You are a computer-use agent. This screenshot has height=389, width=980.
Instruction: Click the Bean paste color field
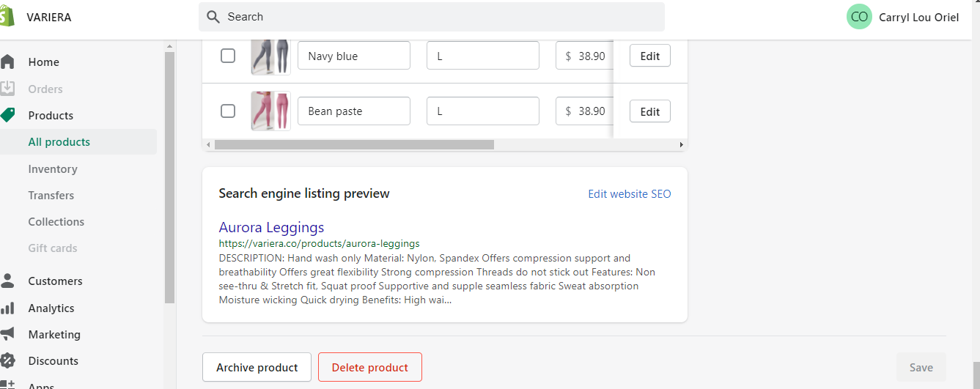[354, 111]
